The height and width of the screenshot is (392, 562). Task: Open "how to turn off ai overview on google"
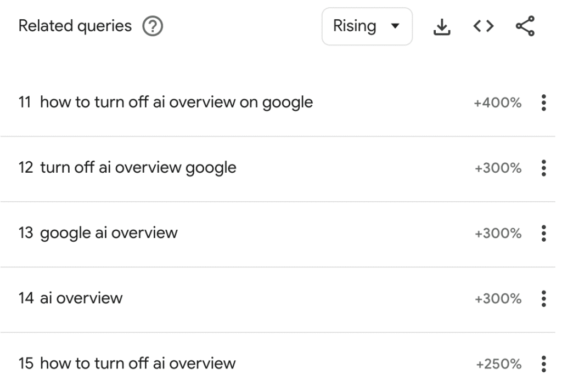[x=176, y=103]
